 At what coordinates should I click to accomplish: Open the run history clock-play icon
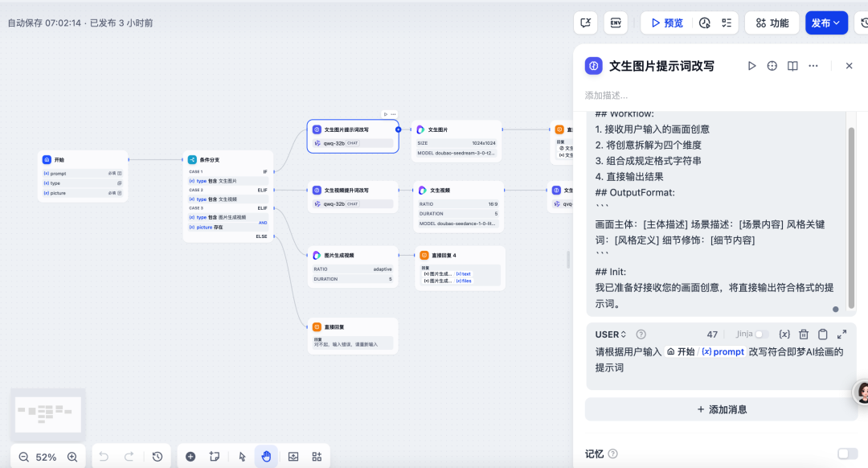tap(704, 23)
